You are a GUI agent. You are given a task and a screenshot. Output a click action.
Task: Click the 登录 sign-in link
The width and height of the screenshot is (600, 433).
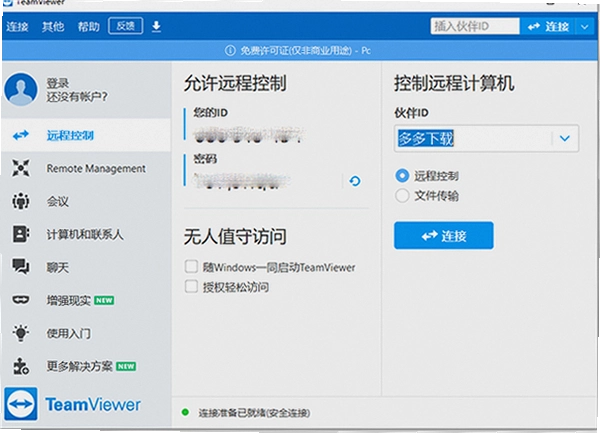[x=58, y=83]
